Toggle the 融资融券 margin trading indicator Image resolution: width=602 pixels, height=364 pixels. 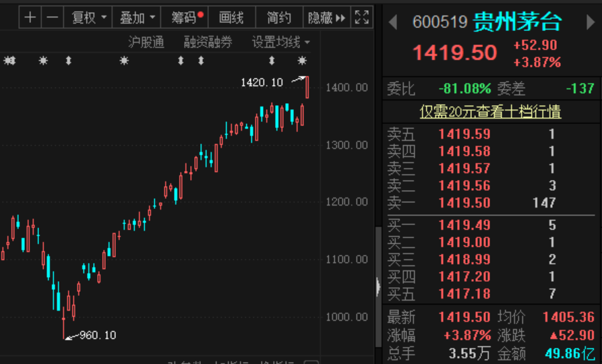(208, 42)
